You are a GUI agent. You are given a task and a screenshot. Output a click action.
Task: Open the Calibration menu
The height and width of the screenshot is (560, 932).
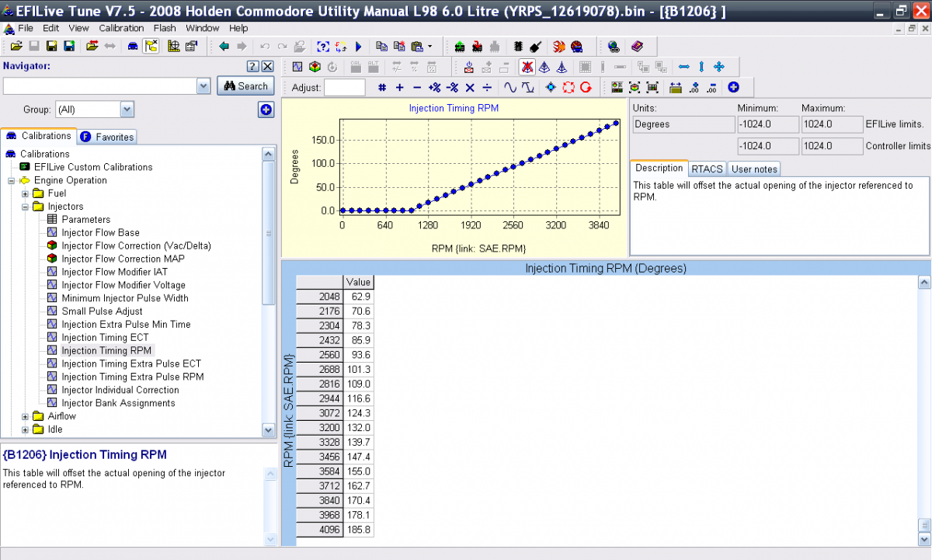click(x=122, y=28)
